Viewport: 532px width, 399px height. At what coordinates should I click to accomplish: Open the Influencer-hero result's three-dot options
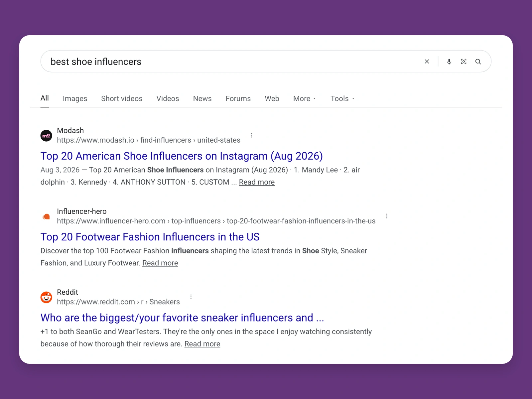387,216
